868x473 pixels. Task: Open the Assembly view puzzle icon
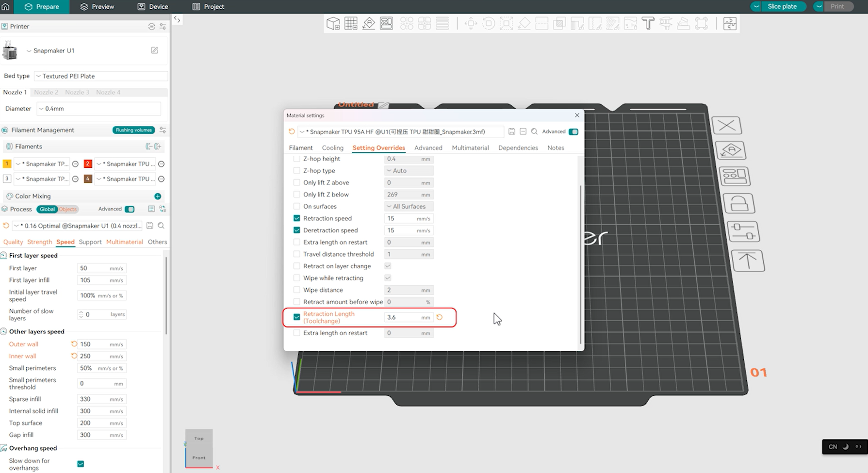[x=730, y=23]
